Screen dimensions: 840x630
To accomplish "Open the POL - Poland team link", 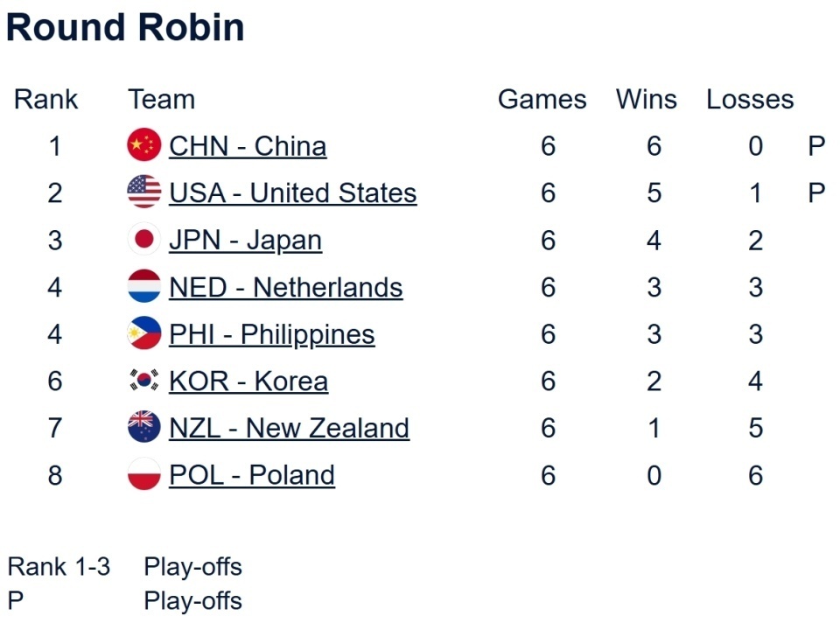I will pos(252,475).
